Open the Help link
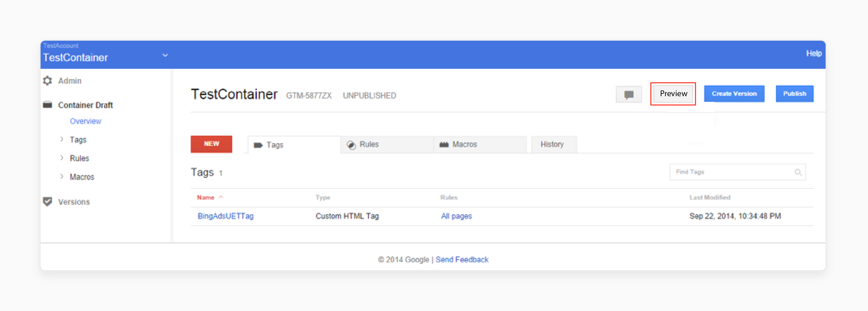This screenshot has height=311, width=868. click(814, 53)
